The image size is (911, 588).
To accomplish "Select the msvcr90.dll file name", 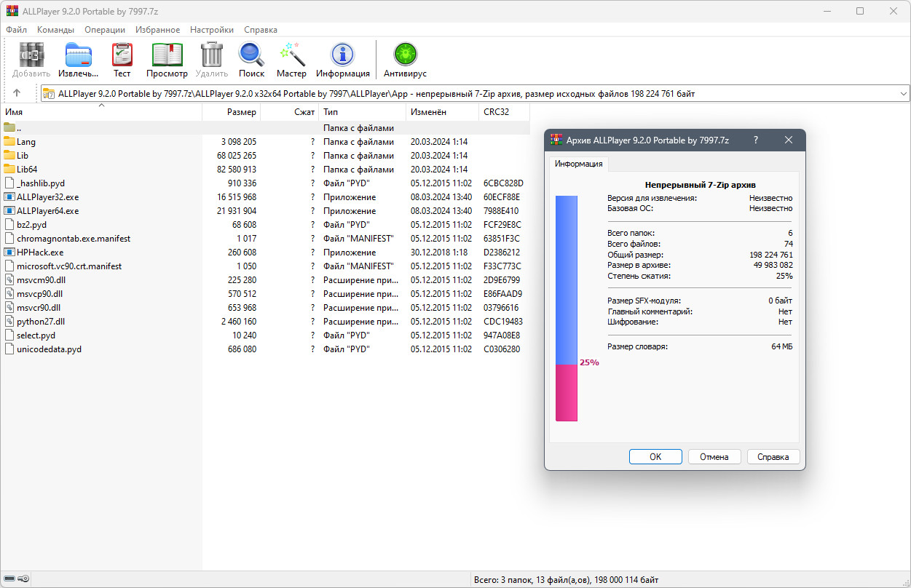I will 39,308.
